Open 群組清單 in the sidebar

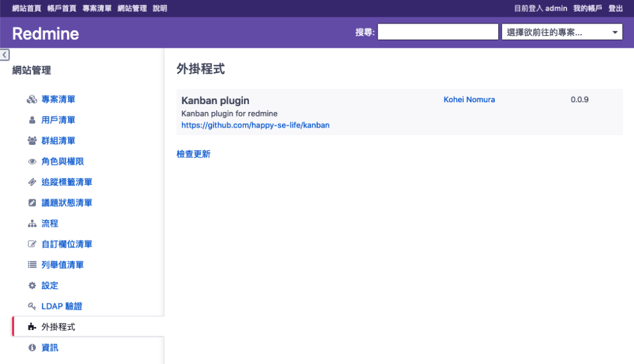[x=58, y=141]
